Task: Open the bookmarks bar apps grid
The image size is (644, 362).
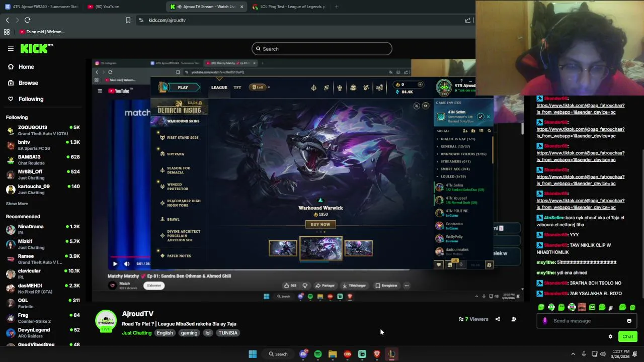Action: 7,32
